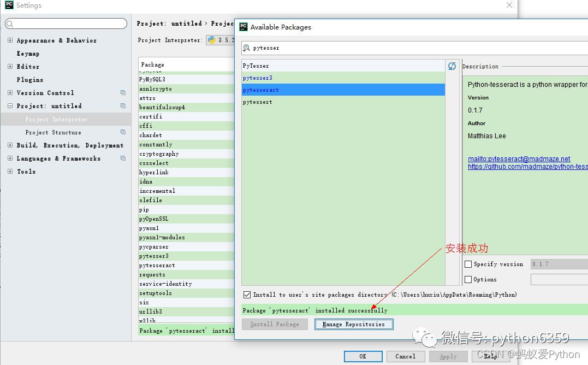Toggle Install to user's site packages checkbox
The height and width of the screenshot is (365, 588).
pos(247,295)
